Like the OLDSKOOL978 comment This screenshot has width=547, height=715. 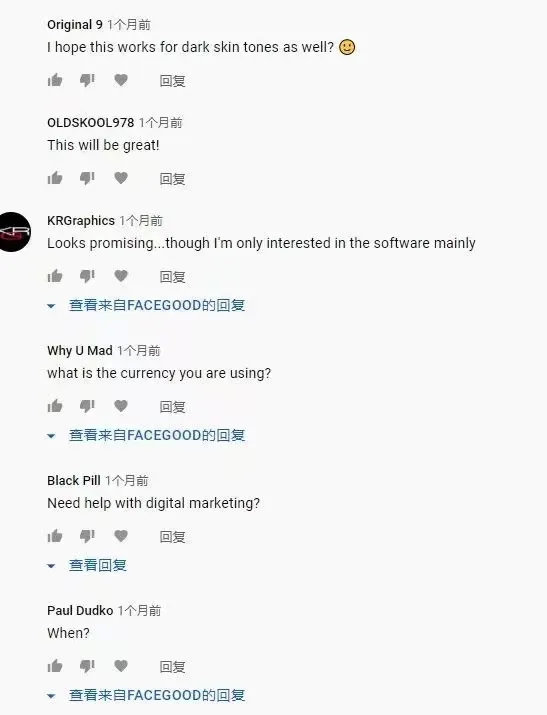pyautogui.click(x=55, y=178)
